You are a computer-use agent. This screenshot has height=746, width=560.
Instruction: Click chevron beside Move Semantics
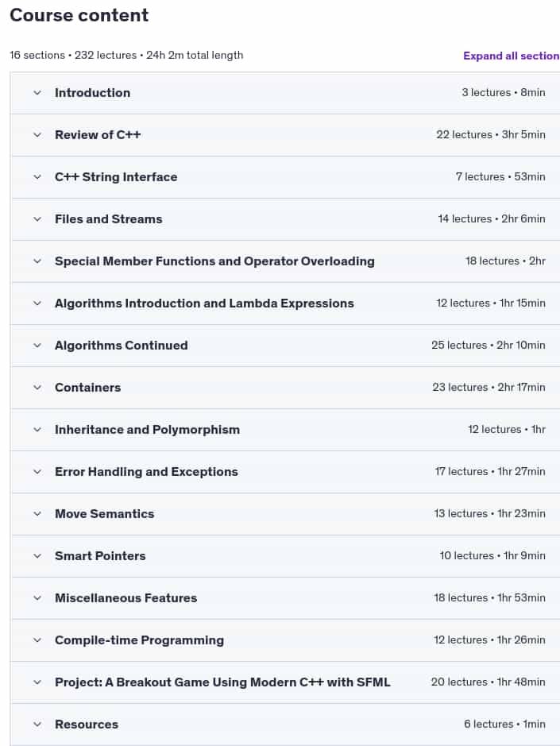(x=37, y=514)
